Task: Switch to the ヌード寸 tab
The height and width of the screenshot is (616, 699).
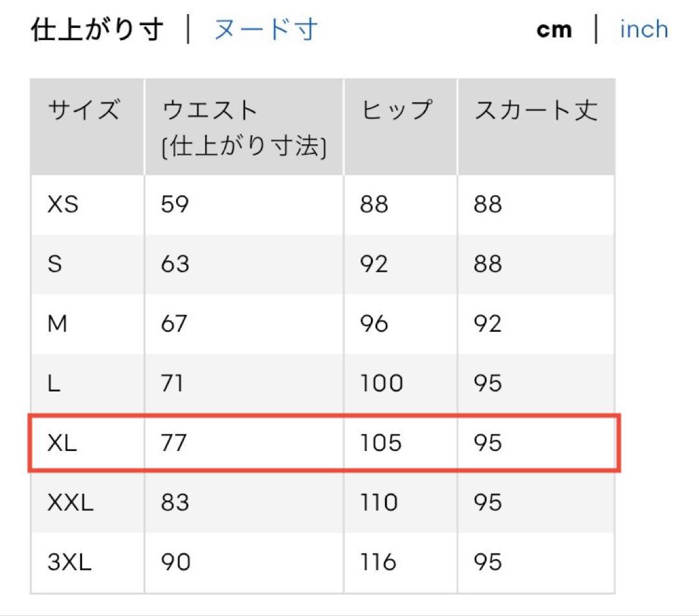Action: pyautogui.click(x=266, y=29)
